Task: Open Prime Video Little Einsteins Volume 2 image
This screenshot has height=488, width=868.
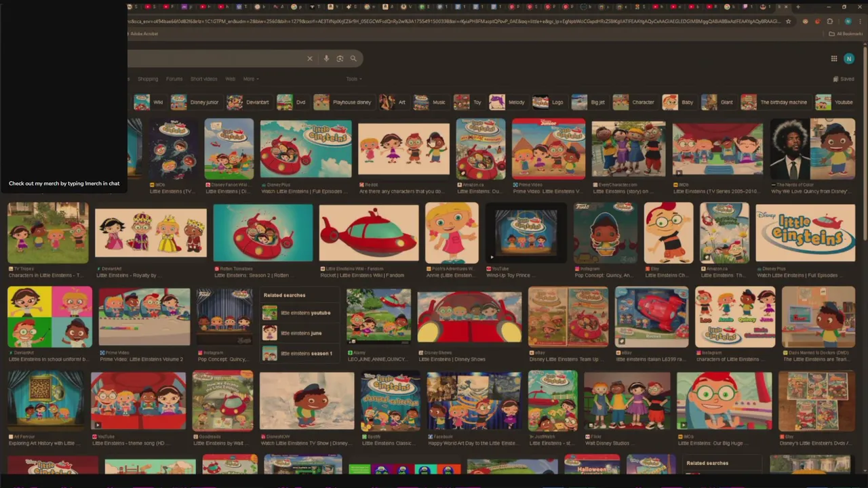Action: click(144, 317)
